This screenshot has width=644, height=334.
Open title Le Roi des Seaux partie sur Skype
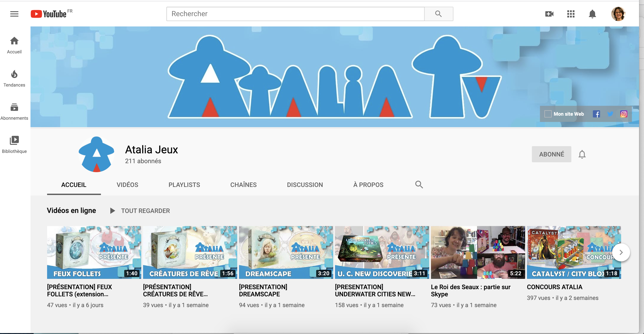[471, 291]
